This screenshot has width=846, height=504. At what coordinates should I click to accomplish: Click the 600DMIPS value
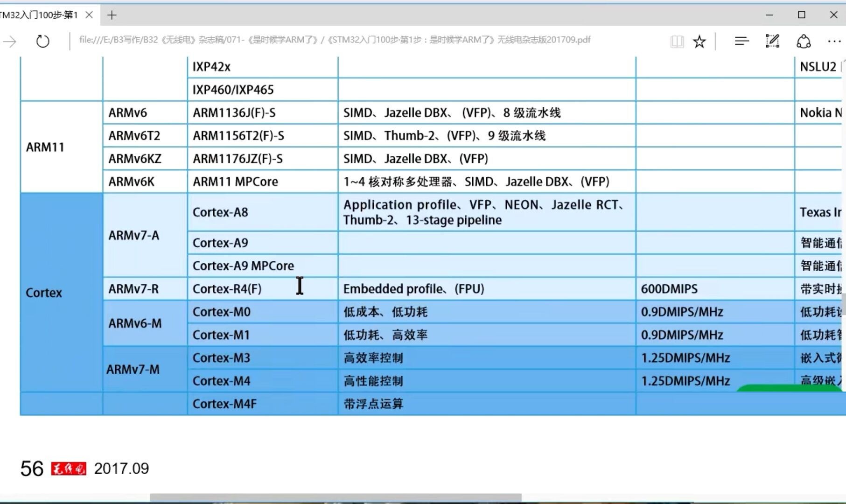pyautogui.click(x=669, y=289)
